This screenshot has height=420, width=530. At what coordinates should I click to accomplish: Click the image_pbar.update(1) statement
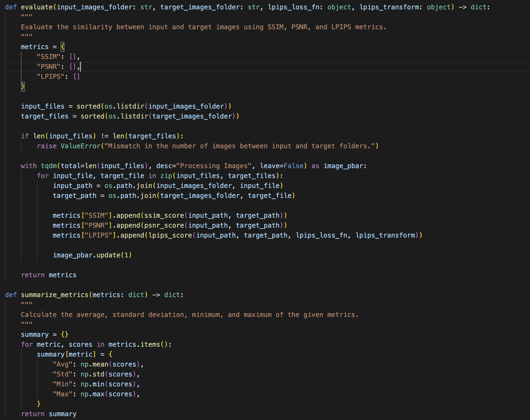[x=92, y=255]
